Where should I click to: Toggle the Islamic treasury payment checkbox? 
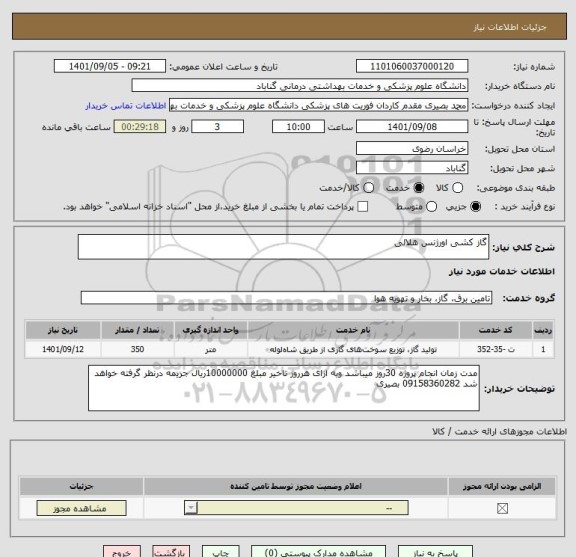(x=363, y=206)
